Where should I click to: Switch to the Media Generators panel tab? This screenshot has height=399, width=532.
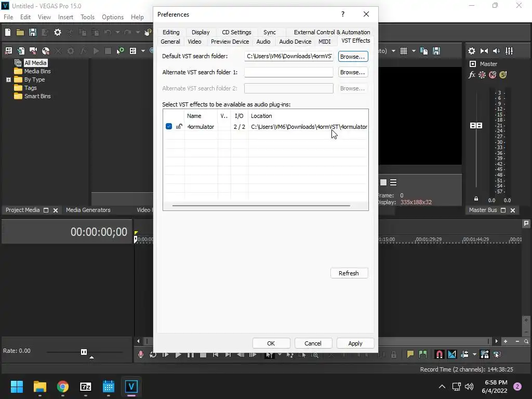88,210
